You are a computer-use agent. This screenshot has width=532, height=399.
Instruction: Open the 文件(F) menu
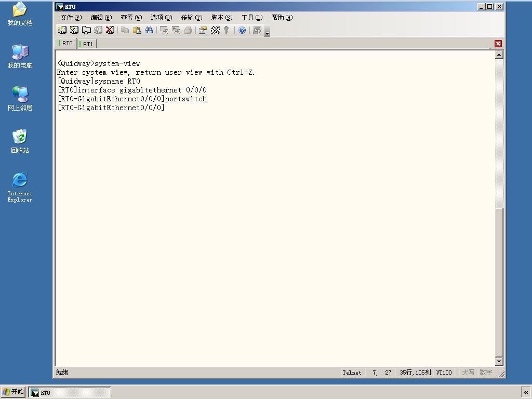71,18
